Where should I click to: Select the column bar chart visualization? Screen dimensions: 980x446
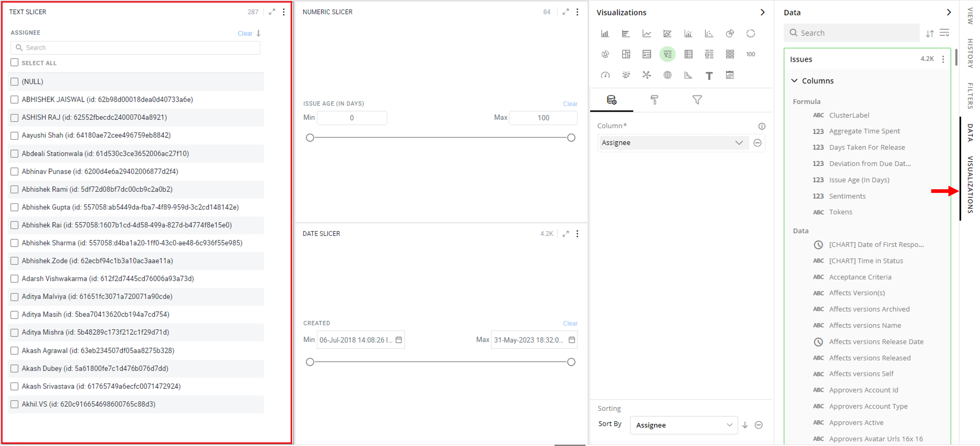click(x=605, y=34)
